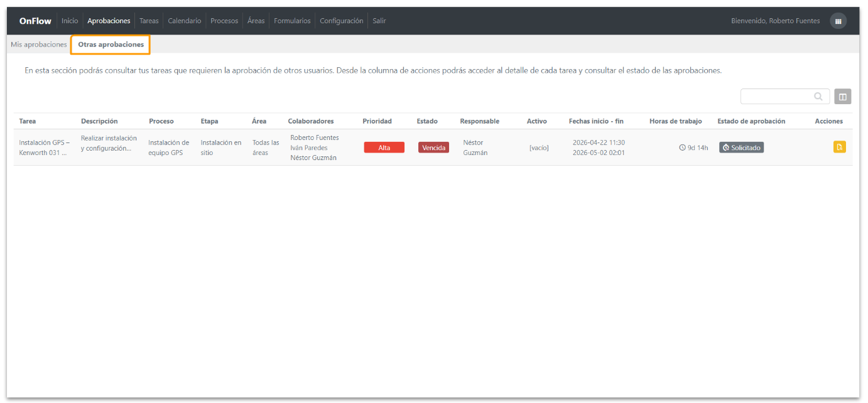This screenshot has width=868, height=403.
Task: Open Tareas in the top navigation
Action: point(149,21)
